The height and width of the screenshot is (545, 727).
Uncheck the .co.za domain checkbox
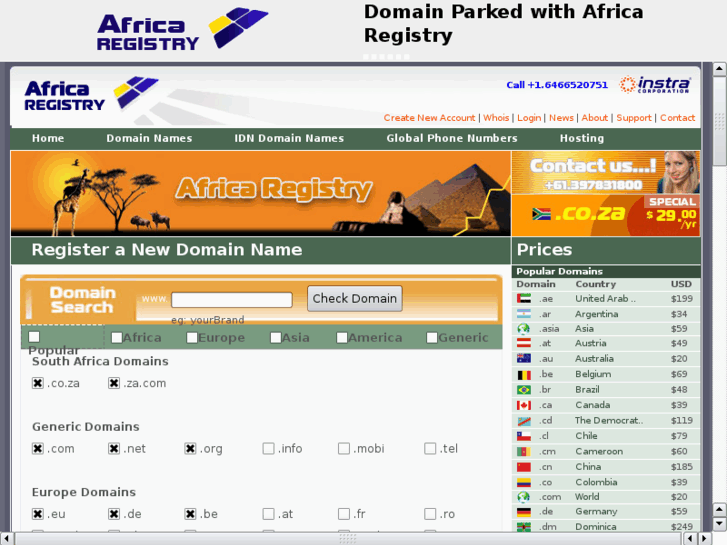pyautogui.click(x=38, y=383)
